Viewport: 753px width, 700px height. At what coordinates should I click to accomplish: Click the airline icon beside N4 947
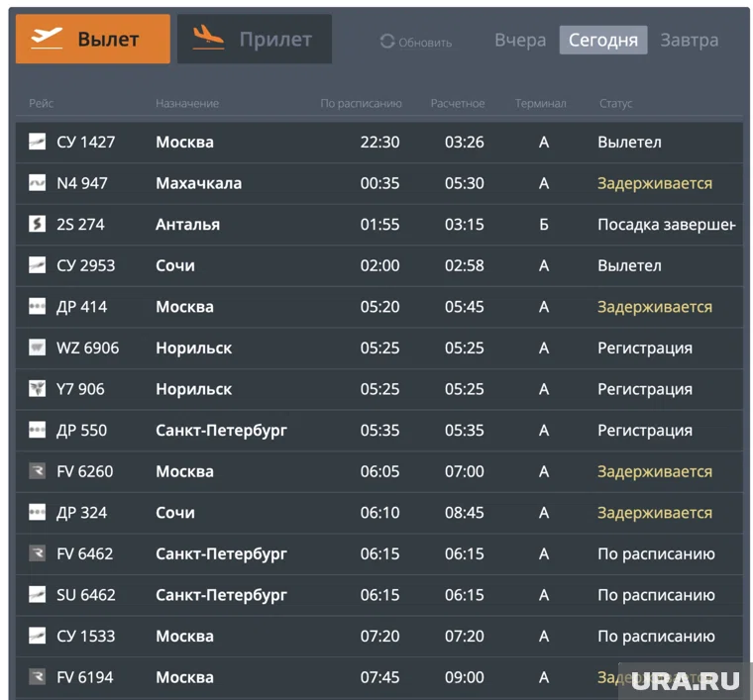click(x=37, y=183)
